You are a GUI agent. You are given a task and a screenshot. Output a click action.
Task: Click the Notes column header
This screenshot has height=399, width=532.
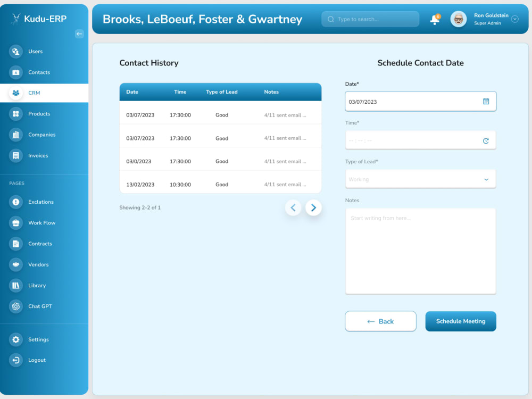(x=271, y=92)
